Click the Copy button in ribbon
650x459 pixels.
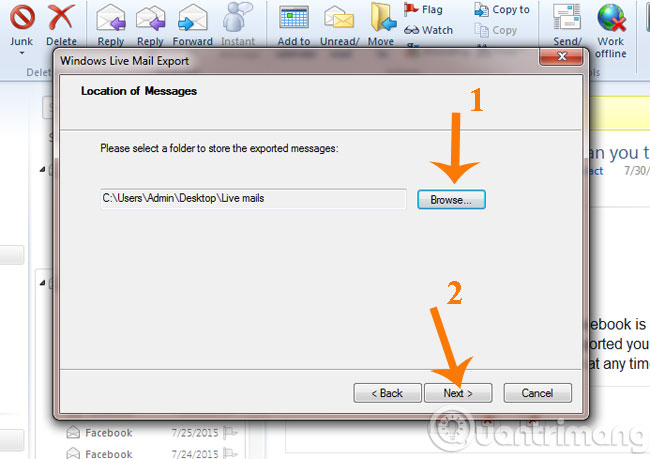click(x=496, y=30)
